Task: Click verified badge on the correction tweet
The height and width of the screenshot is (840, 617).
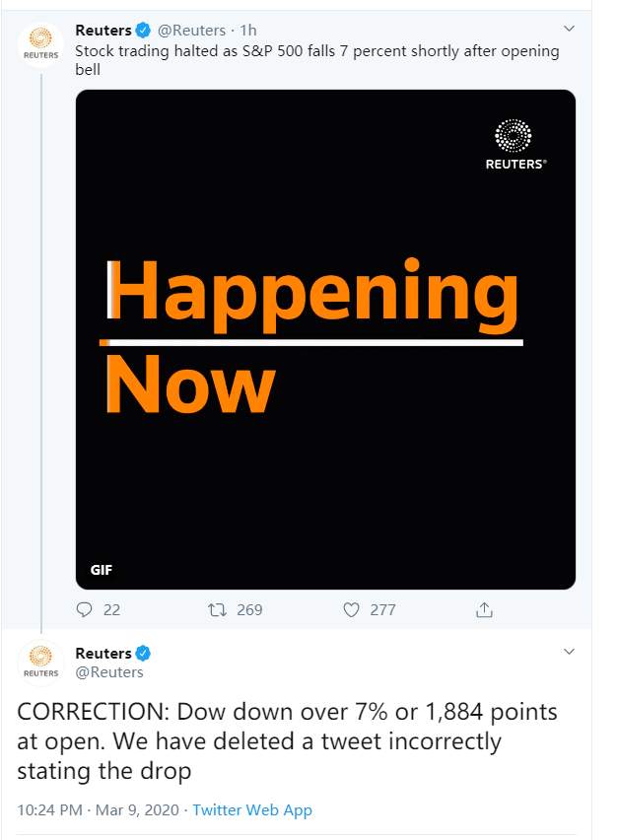Action: pyautogui.click(x=144, y=653)
